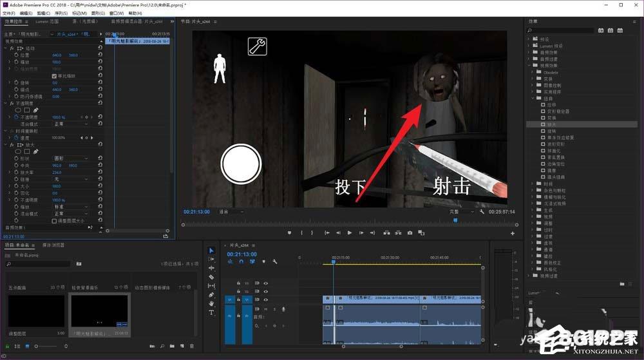The height and width of the screenshot is (360, 644).
Task: Open the Sequence menu
Action: [61, 13]
